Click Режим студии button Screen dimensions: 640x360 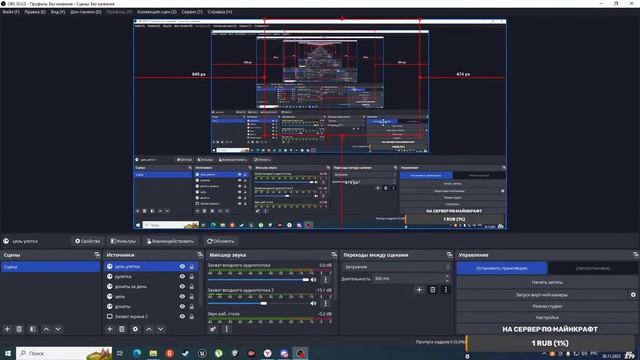pos(547,306)
